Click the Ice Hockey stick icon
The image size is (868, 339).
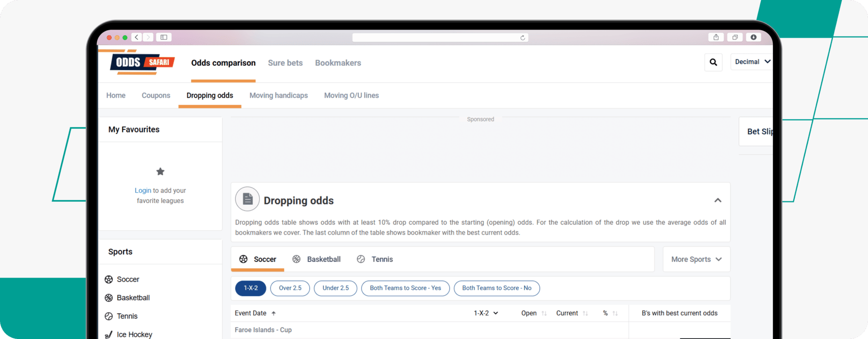109,335
